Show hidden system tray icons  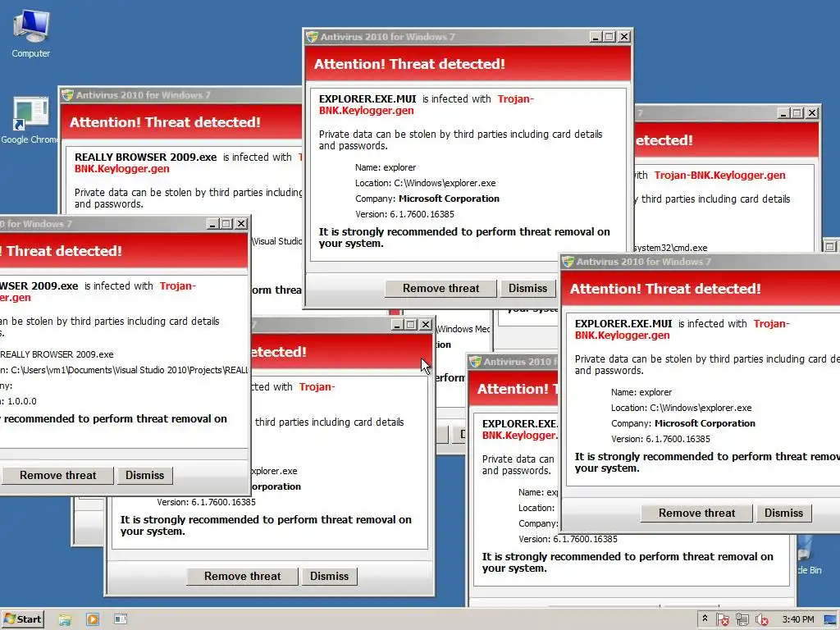pos(705,619)
